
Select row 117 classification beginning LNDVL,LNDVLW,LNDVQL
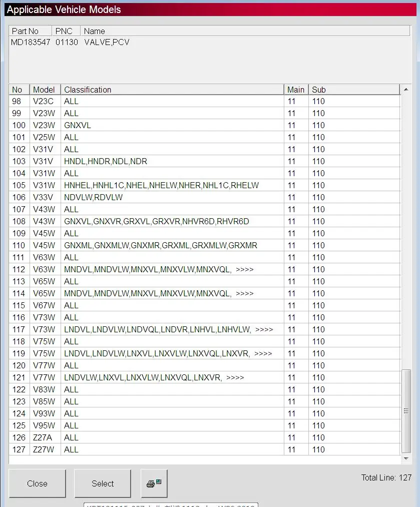click(x=204, y=329)
